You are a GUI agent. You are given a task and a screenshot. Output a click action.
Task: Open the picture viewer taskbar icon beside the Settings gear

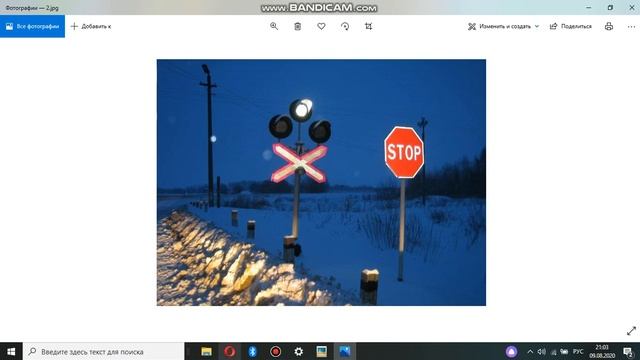[x=322, y=351]
